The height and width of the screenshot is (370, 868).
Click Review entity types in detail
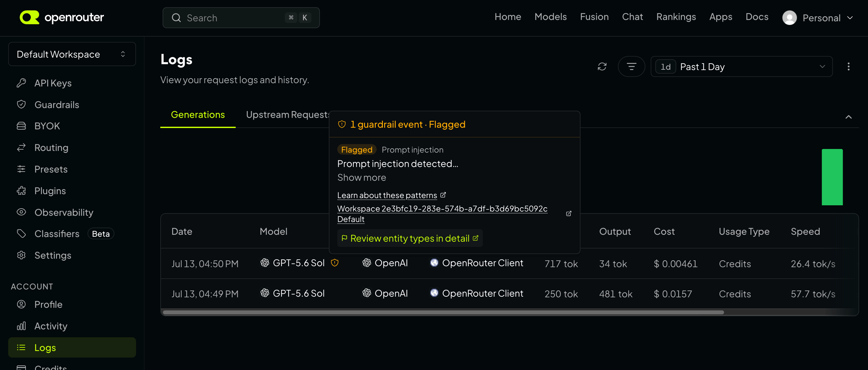coord(410,238)
